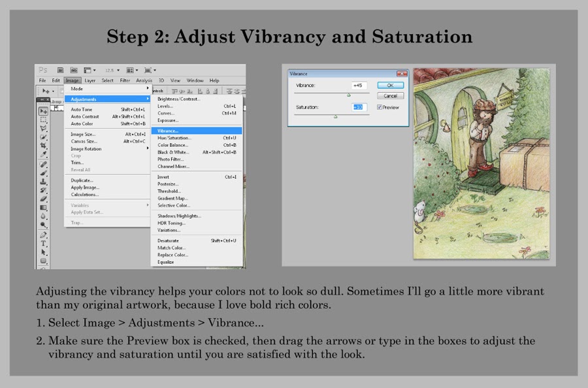Open the File menu
The height and width of the screenshot is (388, 588).
click(x=42, y=80)
